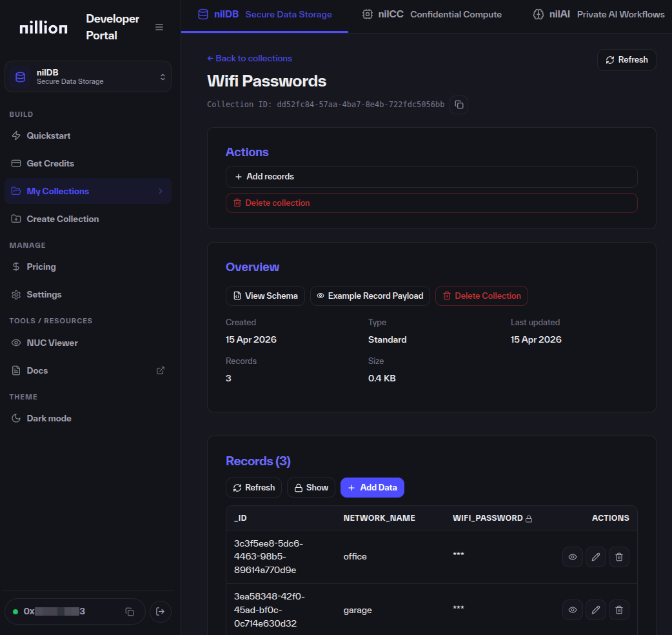Click the Add Data button

coord(372,488)
